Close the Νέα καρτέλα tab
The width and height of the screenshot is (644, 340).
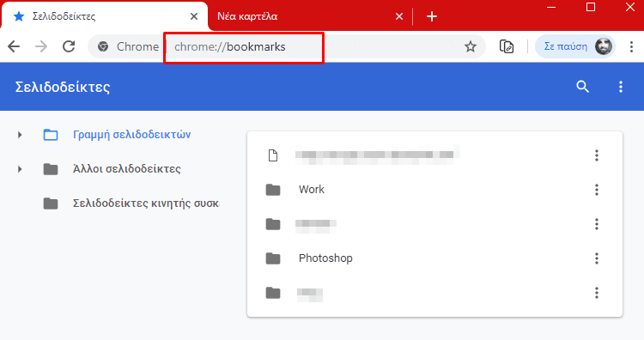click(x=398, y=16)
